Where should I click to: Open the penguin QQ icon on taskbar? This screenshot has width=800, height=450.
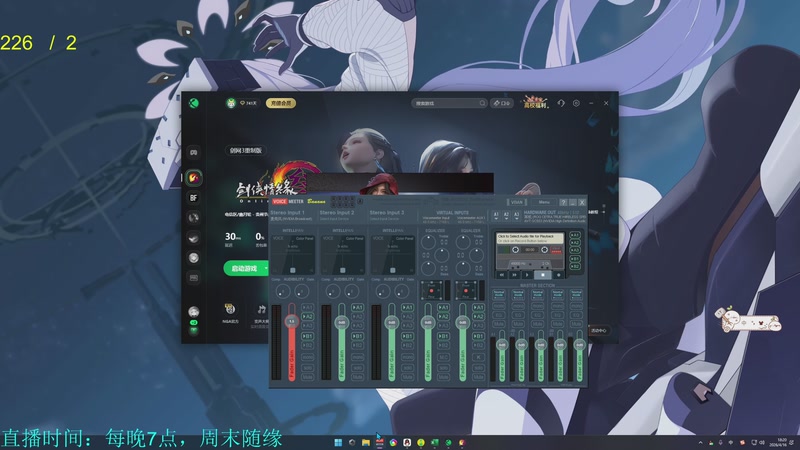[x=407, y=442]
